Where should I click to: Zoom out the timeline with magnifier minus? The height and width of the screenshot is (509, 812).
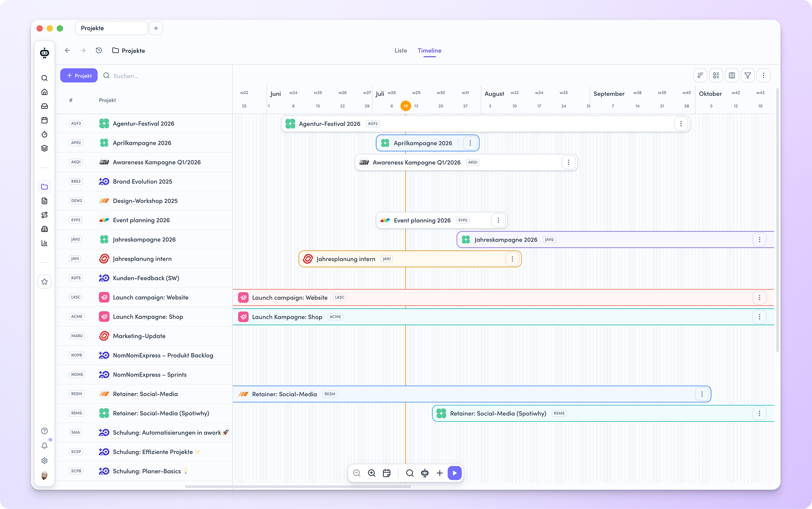point(357,473)
